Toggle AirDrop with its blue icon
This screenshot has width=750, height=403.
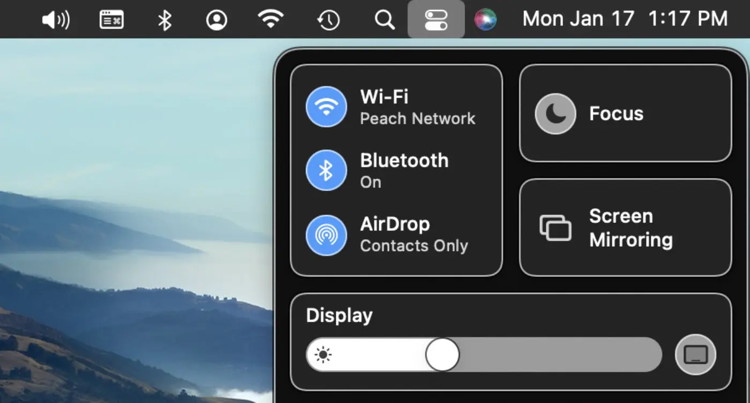[x=326, y=235]
